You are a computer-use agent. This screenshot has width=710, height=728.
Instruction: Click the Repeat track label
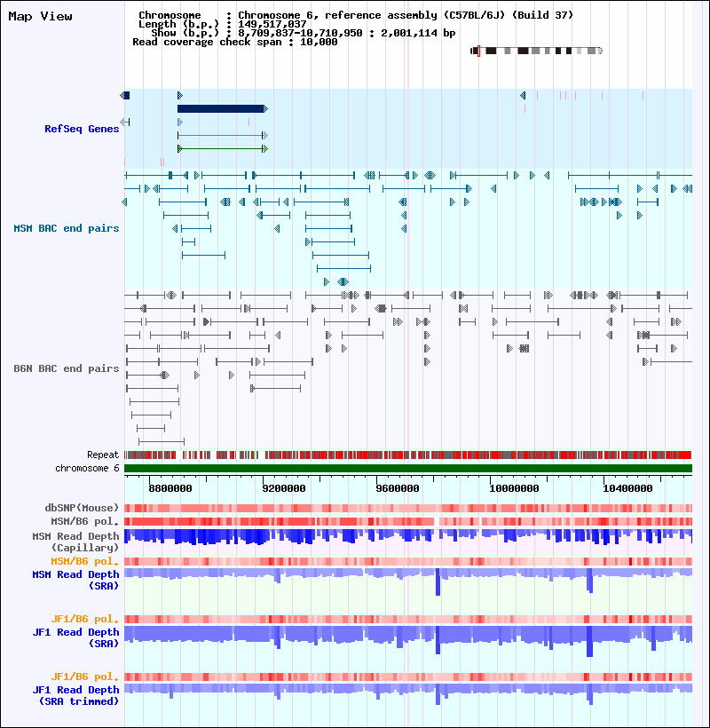(x=103, y=455)
